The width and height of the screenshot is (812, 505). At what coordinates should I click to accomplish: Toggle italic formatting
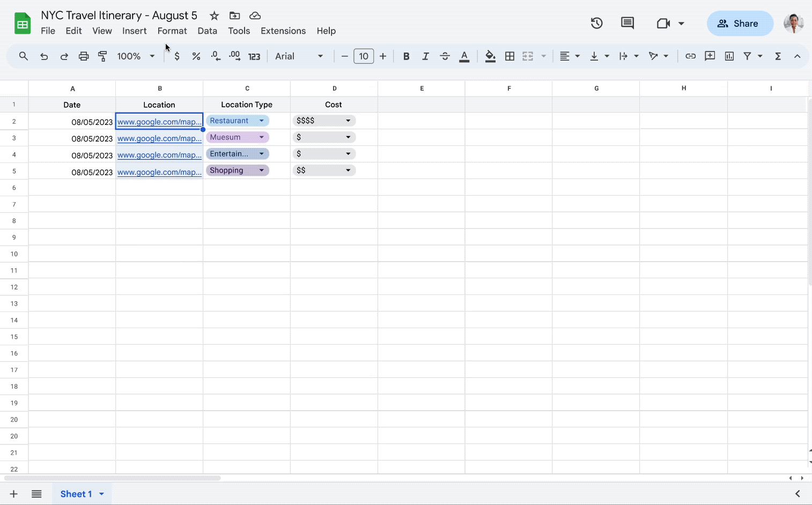point(425,56)
